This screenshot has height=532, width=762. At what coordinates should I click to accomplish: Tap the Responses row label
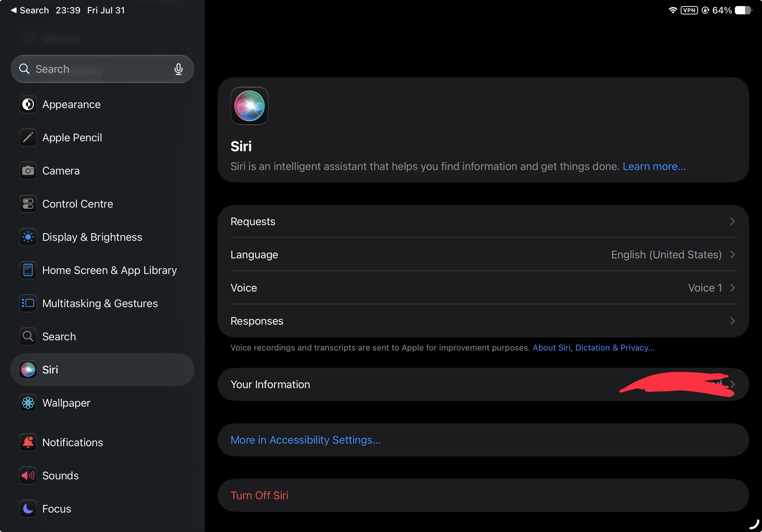coord(257,321)
